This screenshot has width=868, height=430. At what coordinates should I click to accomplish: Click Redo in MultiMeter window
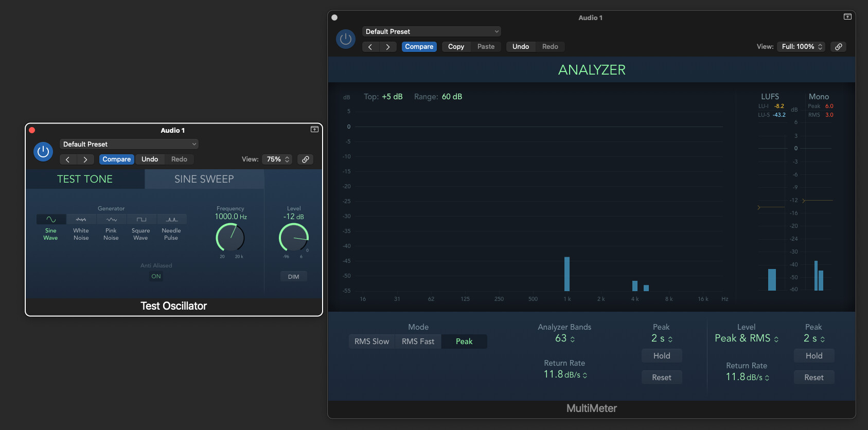pyautogui.click(x=551, y=47)
